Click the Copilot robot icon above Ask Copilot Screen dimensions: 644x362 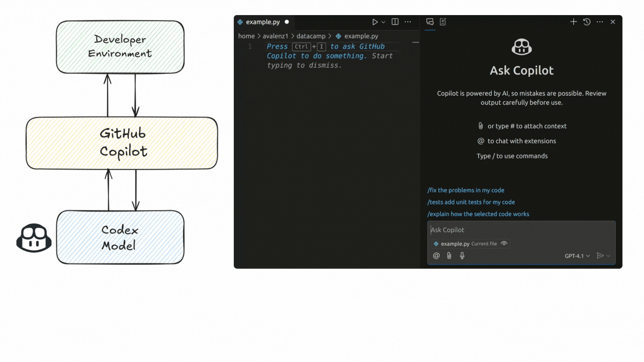point(522,47)
